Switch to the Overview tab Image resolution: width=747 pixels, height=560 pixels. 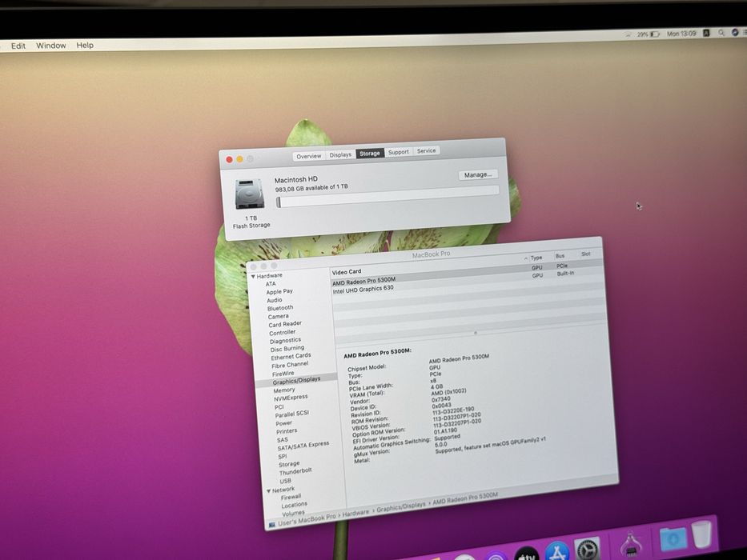(x=309, y=156)
